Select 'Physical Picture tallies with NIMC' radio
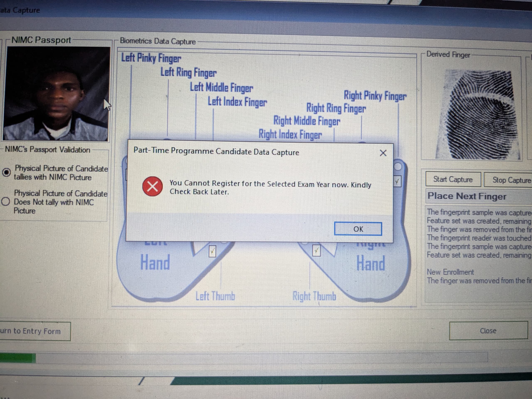The width and height of the screenshot is (532, 399). [6, 172]
